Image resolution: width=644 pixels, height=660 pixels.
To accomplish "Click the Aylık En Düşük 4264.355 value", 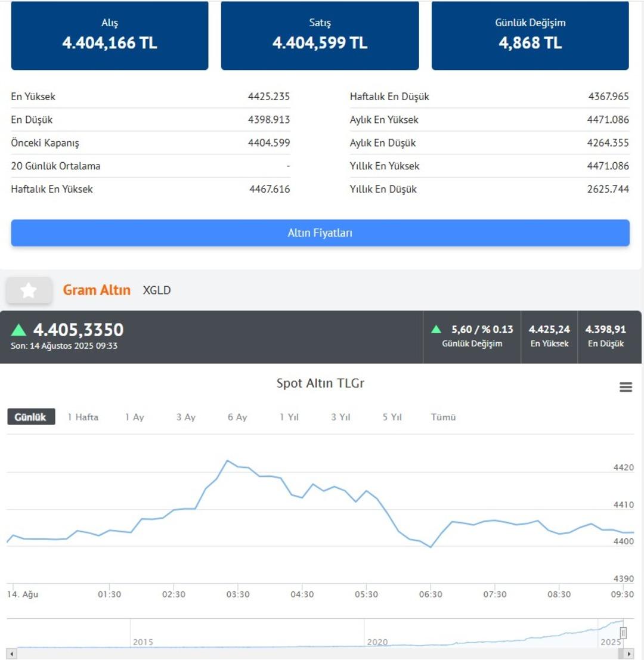I will click(608, 142).
